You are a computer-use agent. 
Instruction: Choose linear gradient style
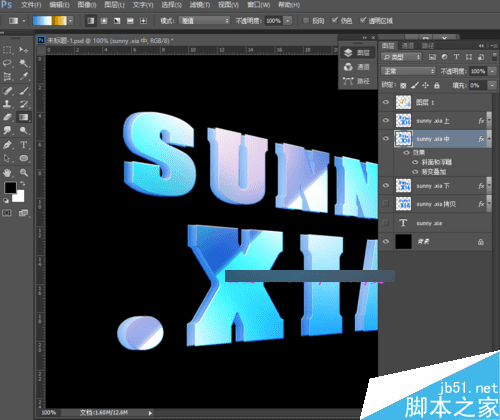click(90, 21)
